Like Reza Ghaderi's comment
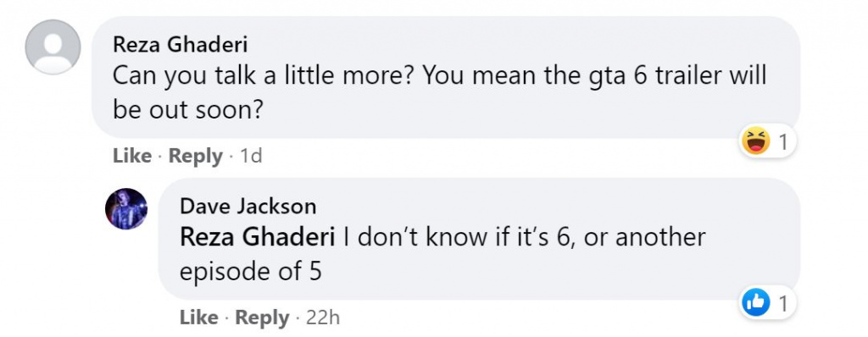This screenshot has width=868, height=337. click(x=131, y=156)
